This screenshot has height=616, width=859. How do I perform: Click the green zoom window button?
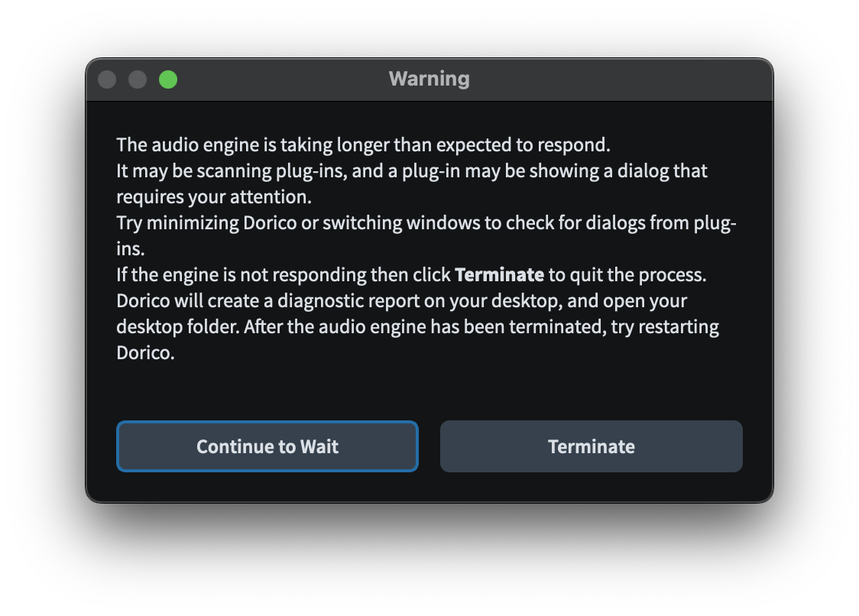[x=168, y=79]
